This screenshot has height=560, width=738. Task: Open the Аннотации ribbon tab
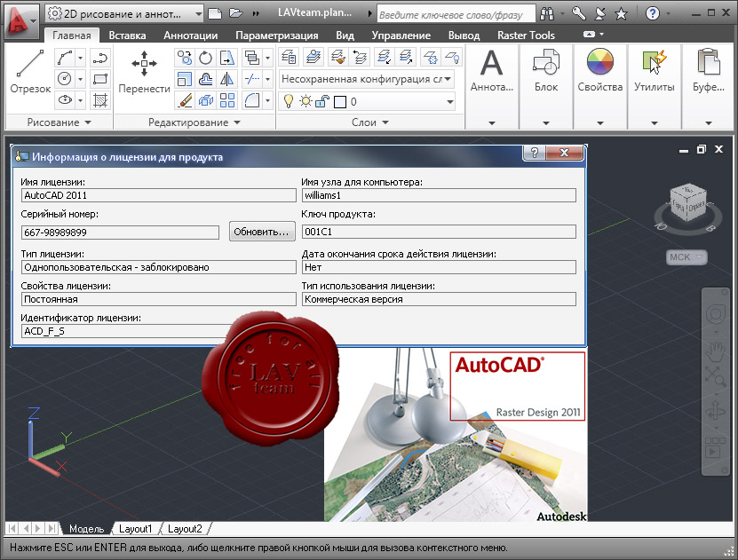click(x=191, y=35)
